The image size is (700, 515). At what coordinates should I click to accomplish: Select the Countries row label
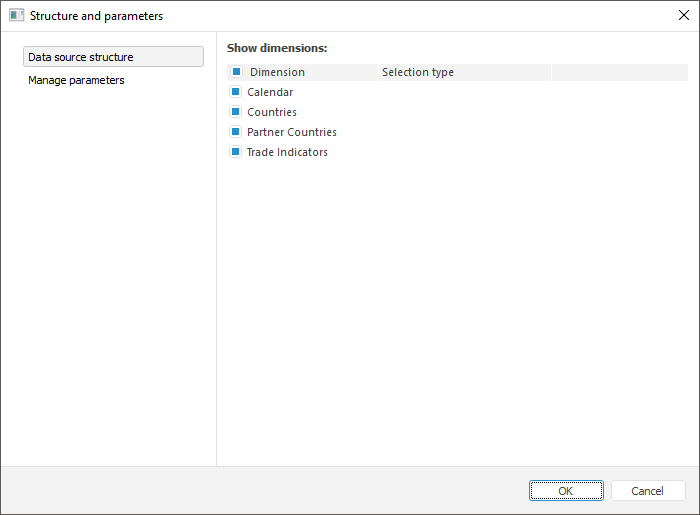coord(272,112)
